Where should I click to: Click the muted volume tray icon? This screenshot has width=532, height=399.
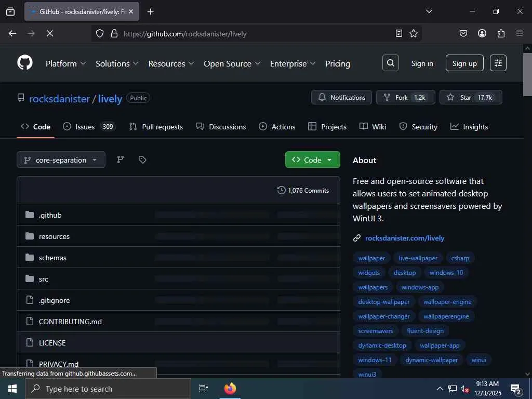(x=464, y=389)
